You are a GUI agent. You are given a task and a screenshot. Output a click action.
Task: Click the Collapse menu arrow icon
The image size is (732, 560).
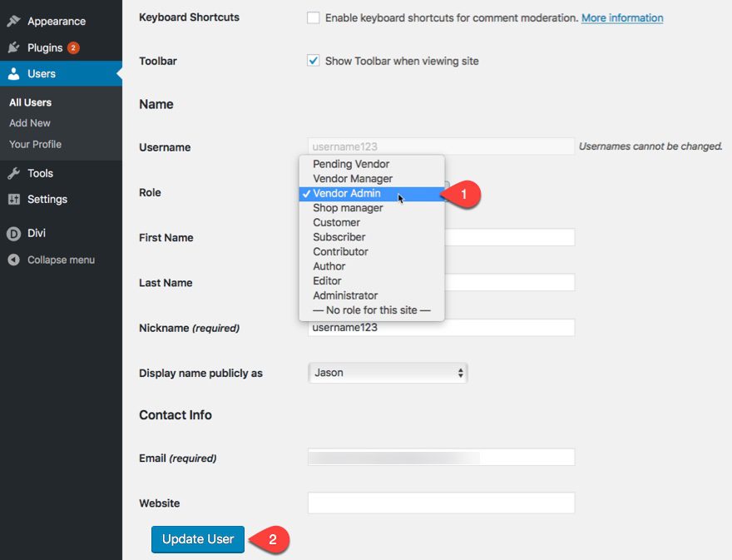pyautogui.click(x=14, y=260)
